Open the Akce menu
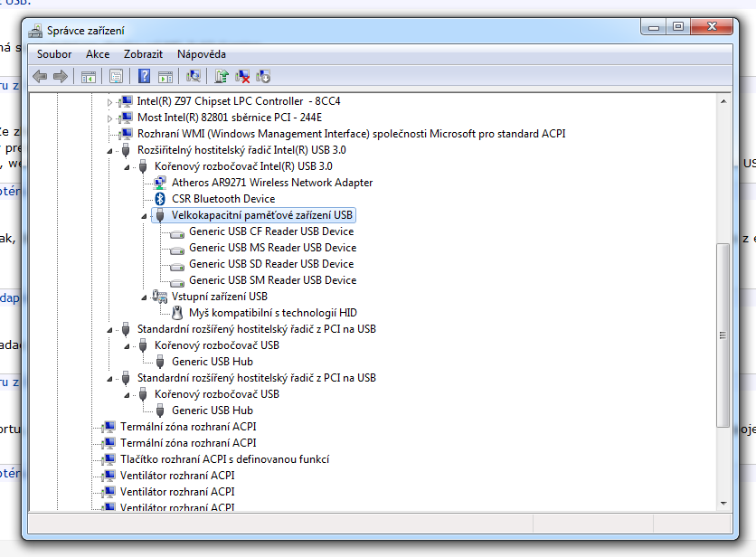Image resolution: width=756 pixels, height=557 pixels. 98,54
